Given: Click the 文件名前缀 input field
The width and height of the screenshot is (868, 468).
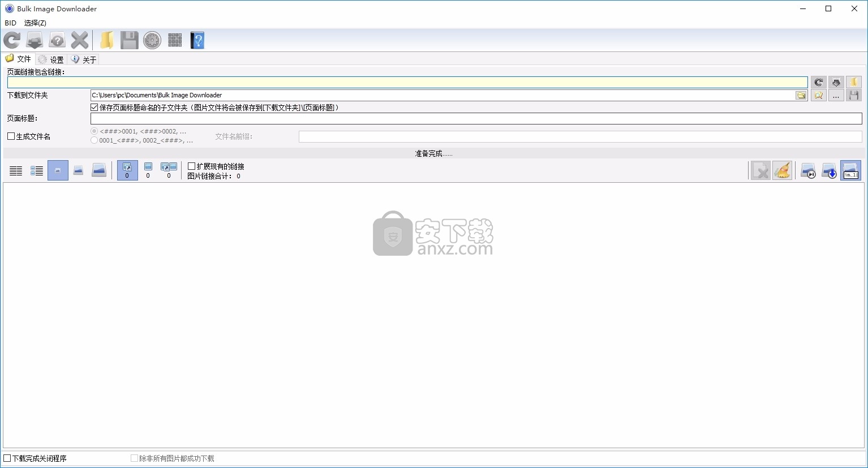Looking at the screenshot, I should (x=581, y=136).
